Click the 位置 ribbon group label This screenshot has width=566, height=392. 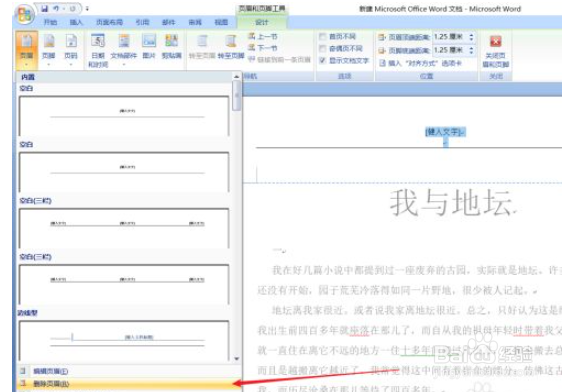tap(426, 76)
